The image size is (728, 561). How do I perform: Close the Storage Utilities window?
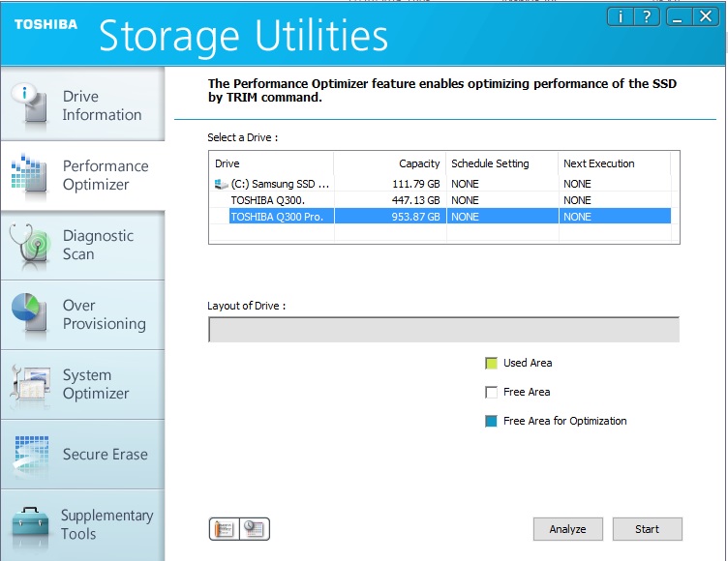pos(706,17)
